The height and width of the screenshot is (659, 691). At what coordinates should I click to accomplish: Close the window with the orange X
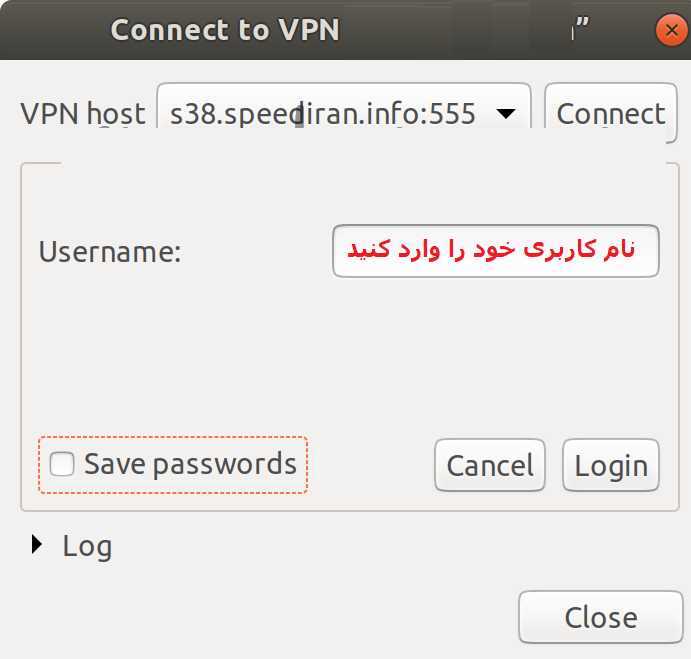670,31
